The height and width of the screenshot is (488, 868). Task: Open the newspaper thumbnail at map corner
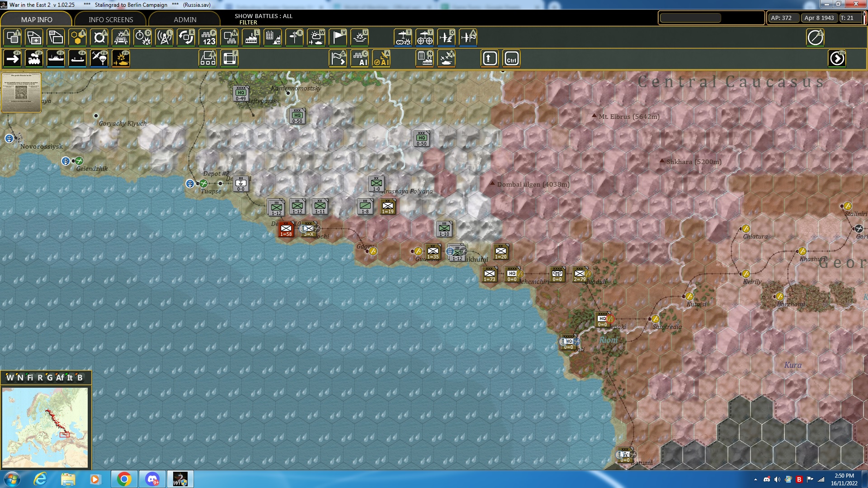tap(21, 92)
